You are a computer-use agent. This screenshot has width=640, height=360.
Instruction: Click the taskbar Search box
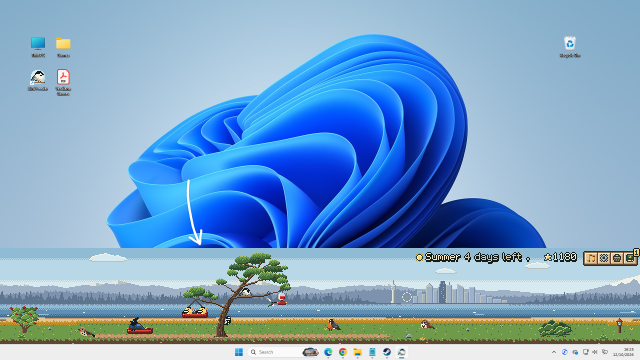tap(284, 352)
